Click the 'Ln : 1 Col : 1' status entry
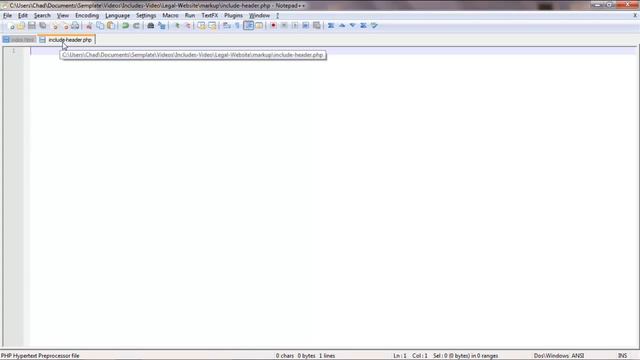Screen dimensions: 640x360 pos(410,356)
